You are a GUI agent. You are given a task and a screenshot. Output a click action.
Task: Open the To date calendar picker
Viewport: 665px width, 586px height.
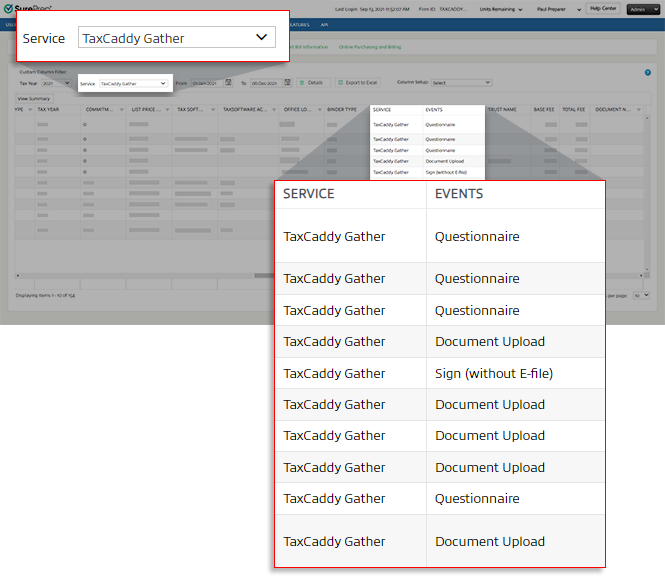coord(288,83)
